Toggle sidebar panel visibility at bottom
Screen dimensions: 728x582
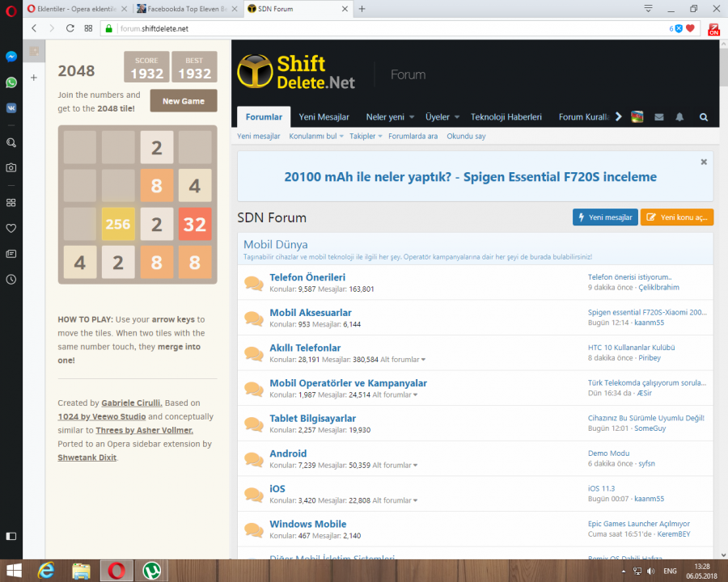point(11,536)
